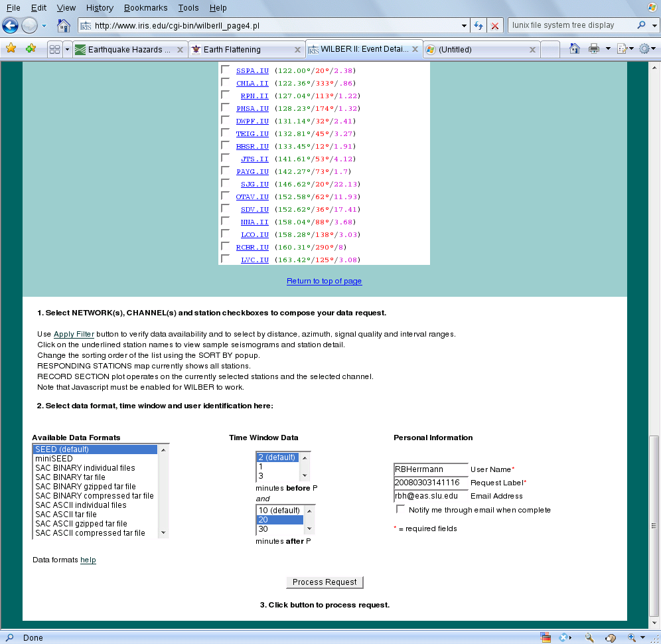Click the Email Address input field
This screenshot has width=661, height=644.
coord(431,496)
